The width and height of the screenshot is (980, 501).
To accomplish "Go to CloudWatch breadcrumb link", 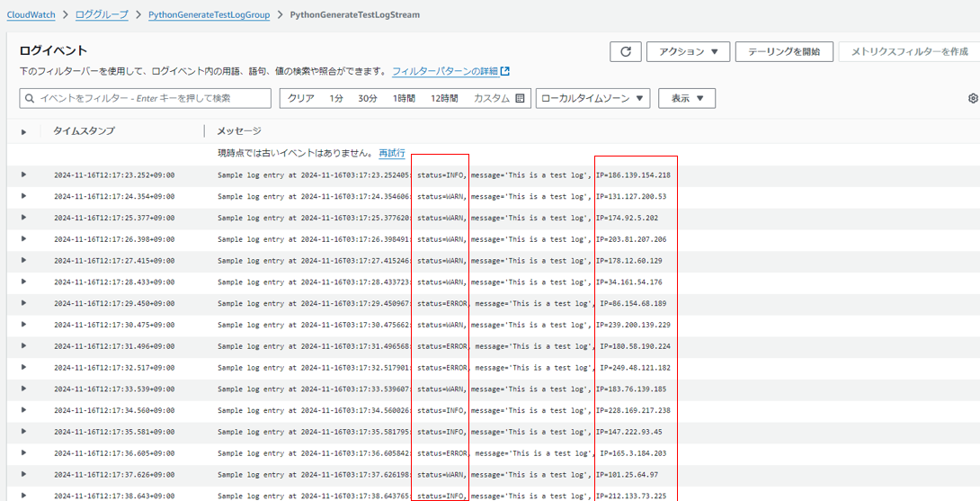I will pos(31,14).
